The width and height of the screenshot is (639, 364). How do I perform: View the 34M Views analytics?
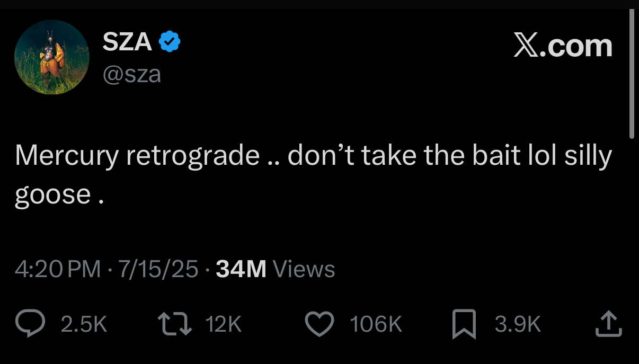(x=276, y=269)
